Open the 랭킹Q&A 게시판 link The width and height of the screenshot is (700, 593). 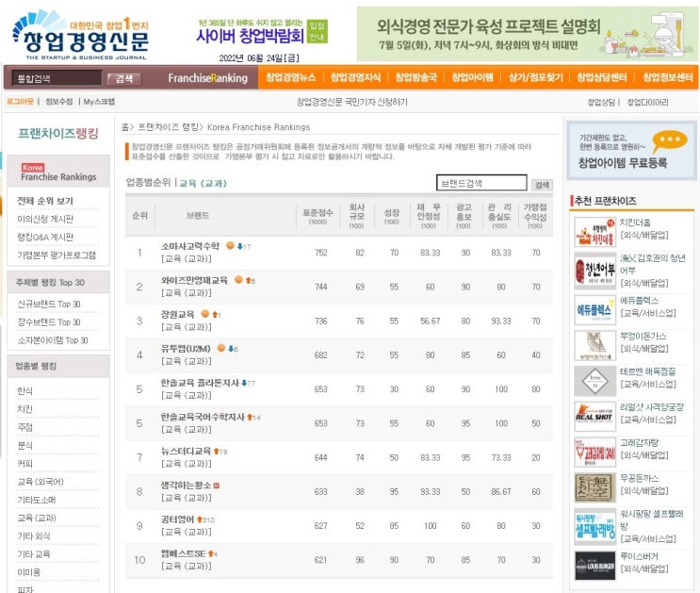[x=45, y=237]
